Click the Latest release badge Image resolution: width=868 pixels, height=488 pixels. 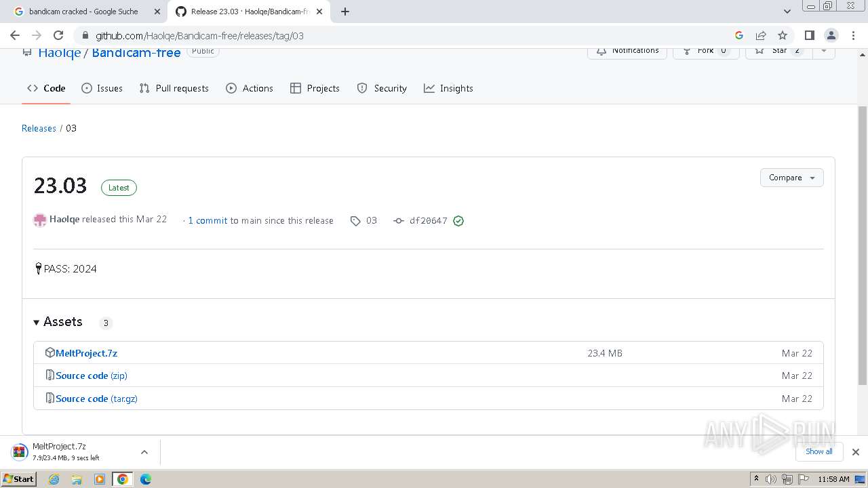point(119,188)
